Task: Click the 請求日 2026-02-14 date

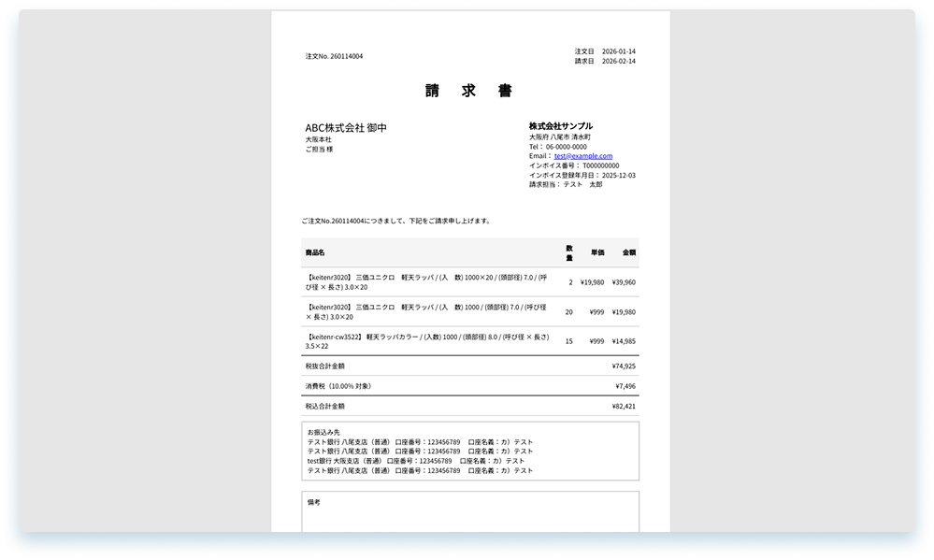Action: coord(617,61)
